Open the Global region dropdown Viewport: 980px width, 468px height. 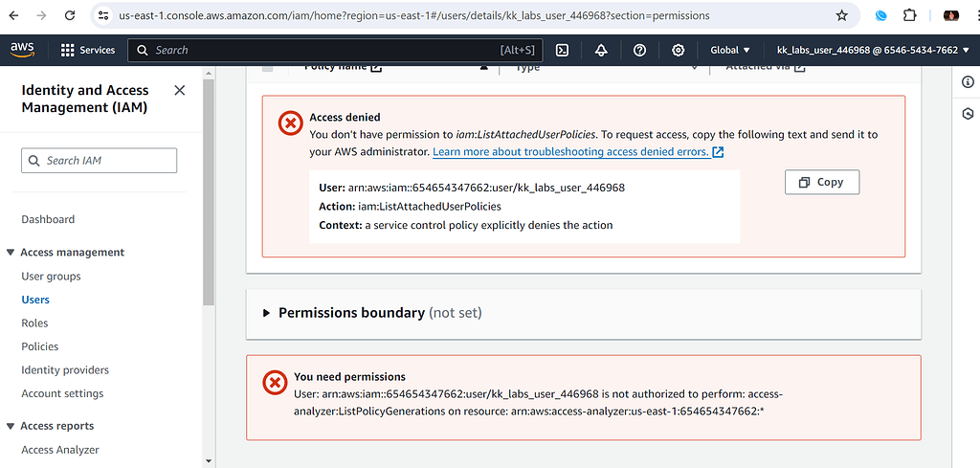tap(730, 50)
